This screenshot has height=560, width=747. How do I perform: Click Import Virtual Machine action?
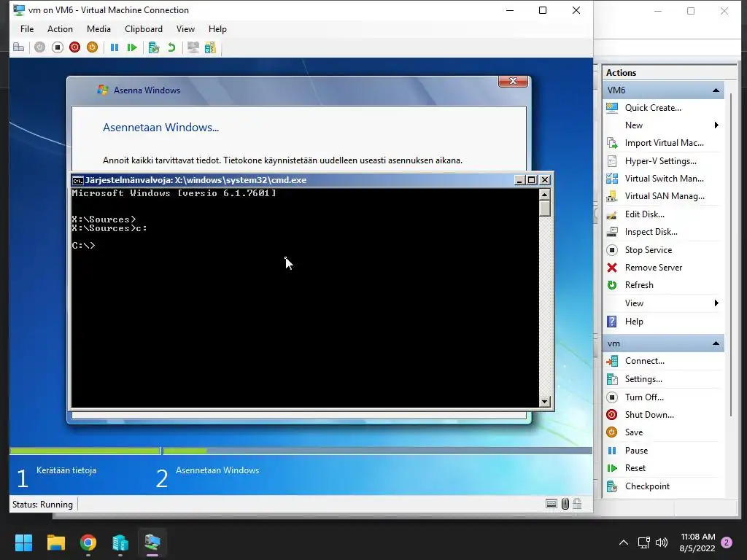pyautogui.click(x=664, y=143)
